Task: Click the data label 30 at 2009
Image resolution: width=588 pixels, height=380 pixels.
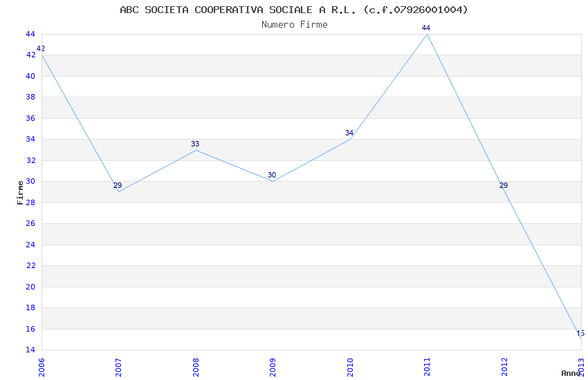Action: pos(272,175)
